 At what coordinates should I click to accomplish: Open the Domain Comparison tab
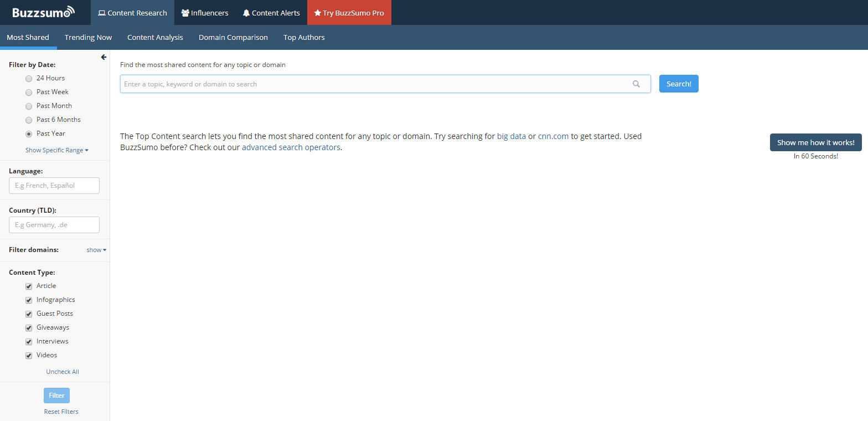[233, 38]
